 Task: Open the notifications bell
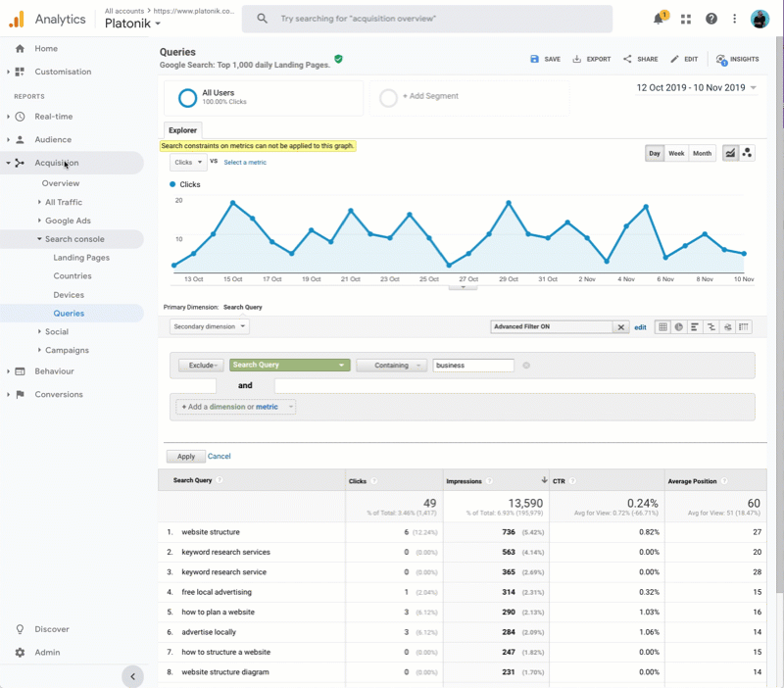(660, 19)
